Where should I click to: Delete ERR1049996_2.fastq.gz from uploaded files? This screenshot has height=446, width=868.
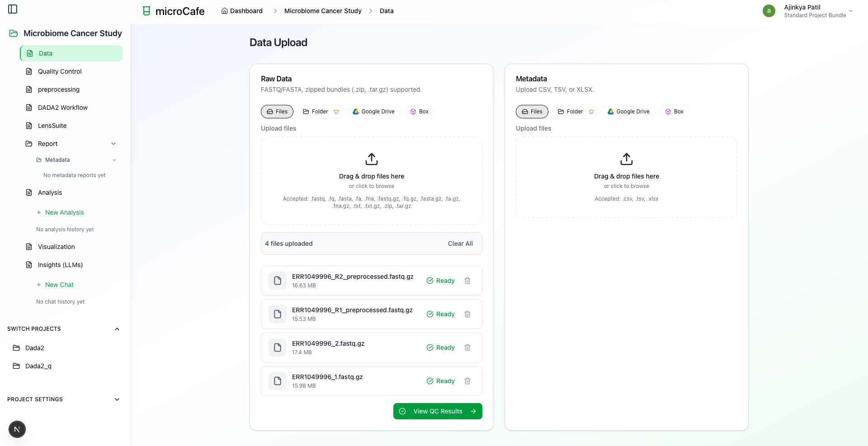[x=467, y=347]
